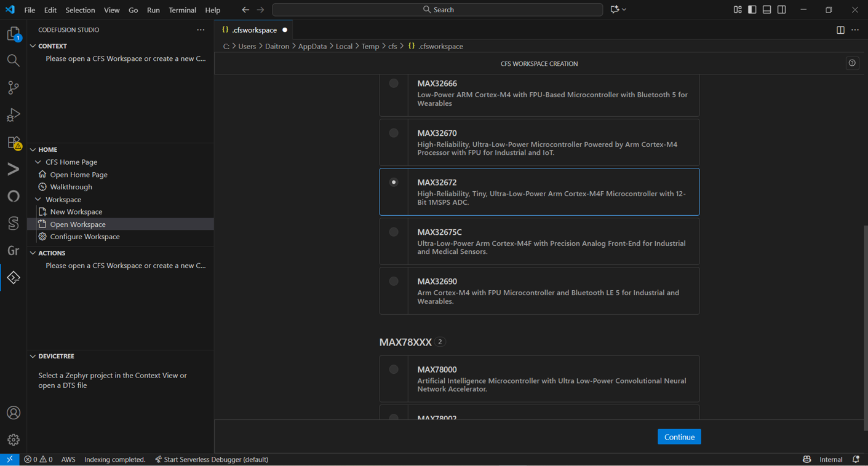Screen dimensions: 868x466
Task: Open the Run and Debug view
Action: pos(14,114)
